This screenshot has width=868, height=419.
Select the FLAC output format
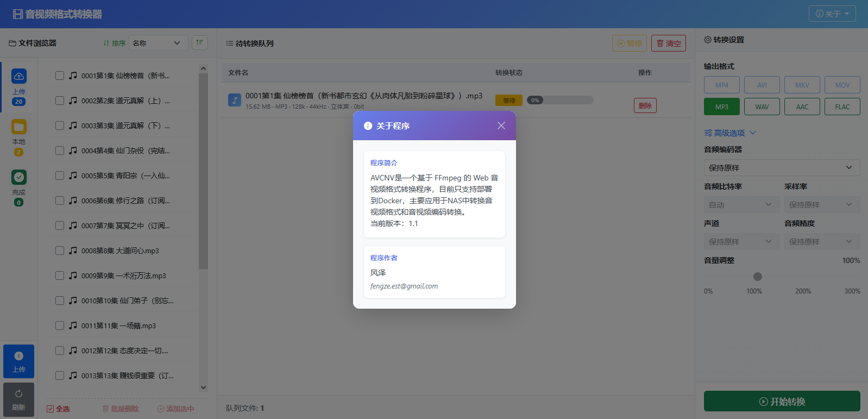pos(842,107)
